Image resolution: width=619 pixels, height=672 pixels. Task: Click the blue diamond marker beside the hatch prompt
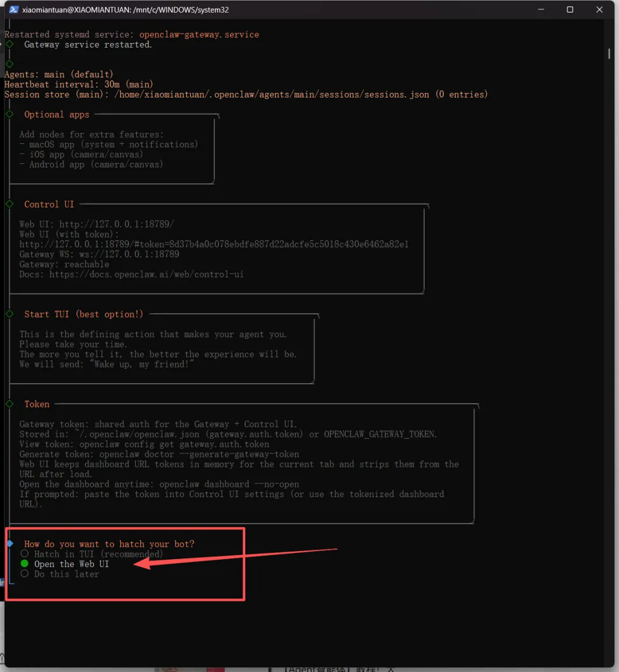pos(10,544)
